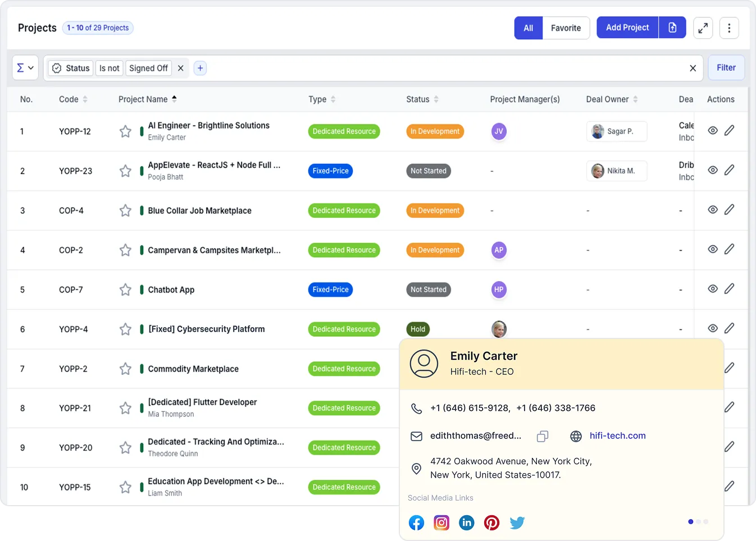The height and width of the screenshot is (541, 756).
Task: Open the hifi-tech.com website link
Action: click(617, 435)
